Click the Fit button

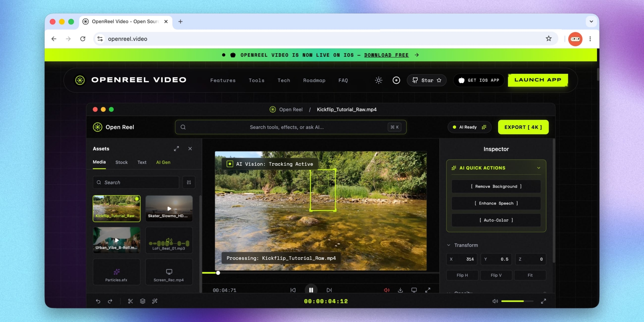click(530, 275)
